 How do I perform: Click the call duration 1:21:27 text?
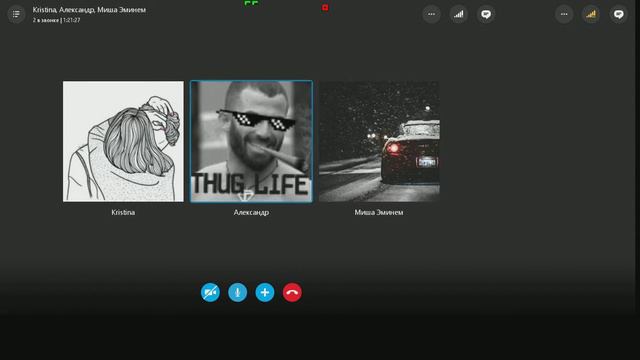tap(72, 20)
